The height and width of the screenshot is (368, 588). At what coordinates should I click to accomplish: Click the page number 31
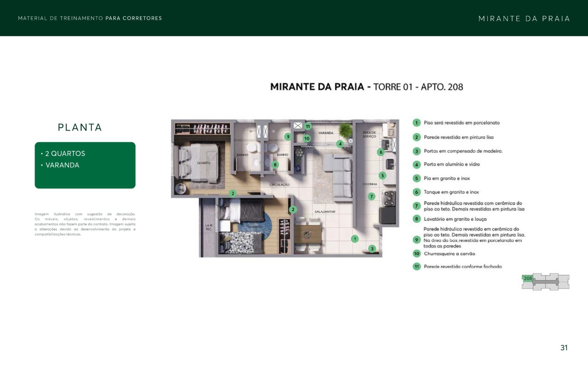564,347
